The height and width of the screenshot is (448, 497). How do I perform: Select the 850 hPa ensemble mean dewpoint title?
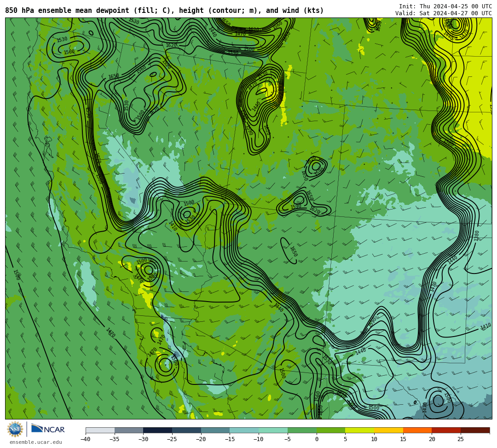tap(164, 11)
